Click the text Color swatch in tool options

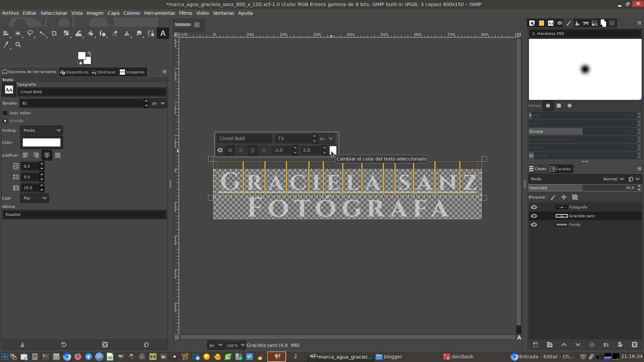(42, 142)
